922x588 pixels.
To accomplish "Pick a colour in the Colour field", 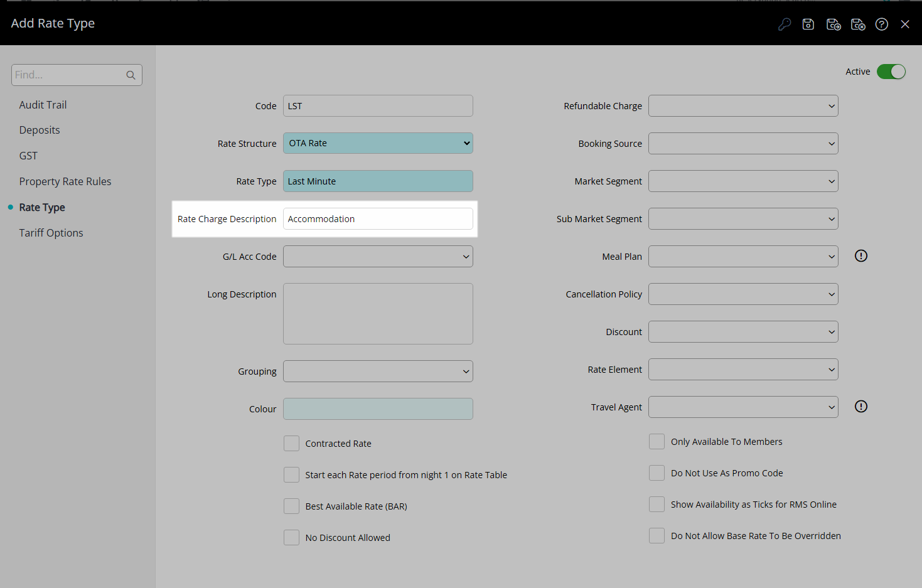I will (x=378, y=409).
